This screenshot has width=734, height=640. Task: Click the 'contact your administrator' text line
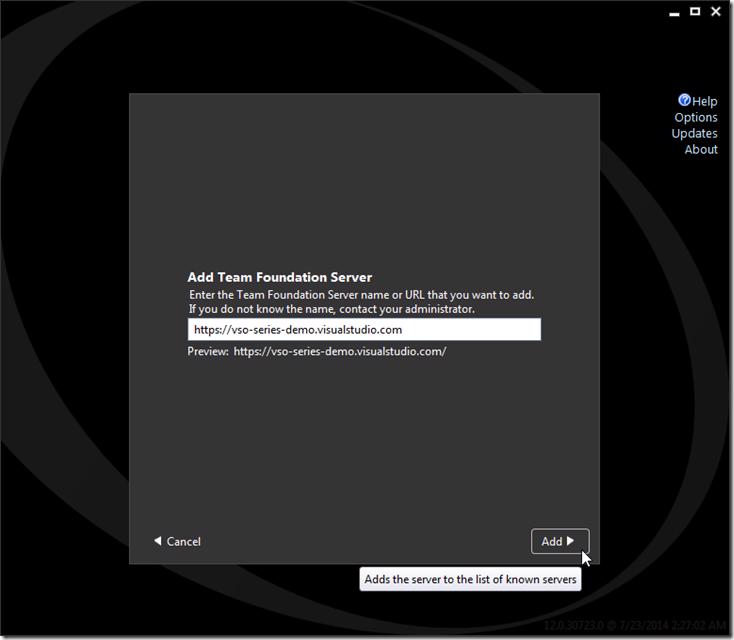point(331,309)
